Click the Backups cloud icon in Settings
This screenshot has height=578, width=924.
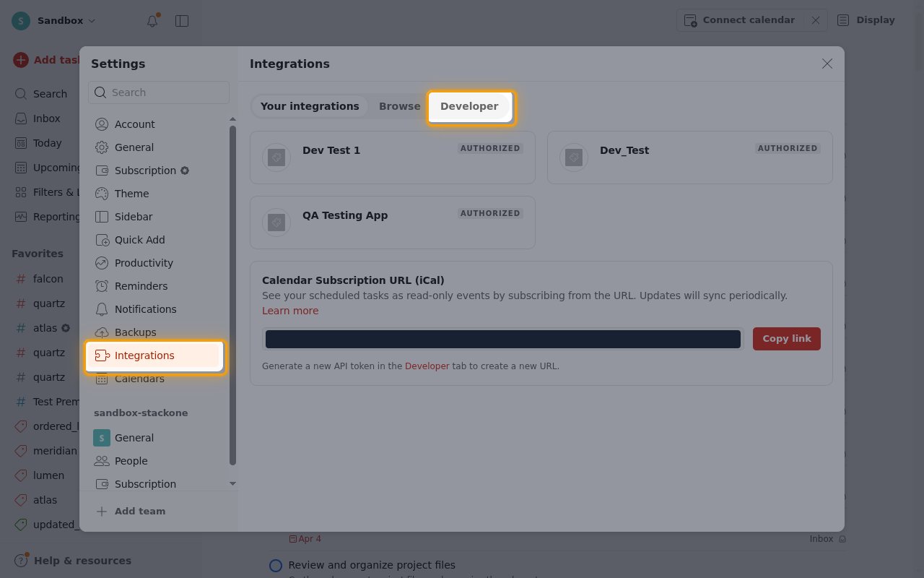[x=102, y=332]
